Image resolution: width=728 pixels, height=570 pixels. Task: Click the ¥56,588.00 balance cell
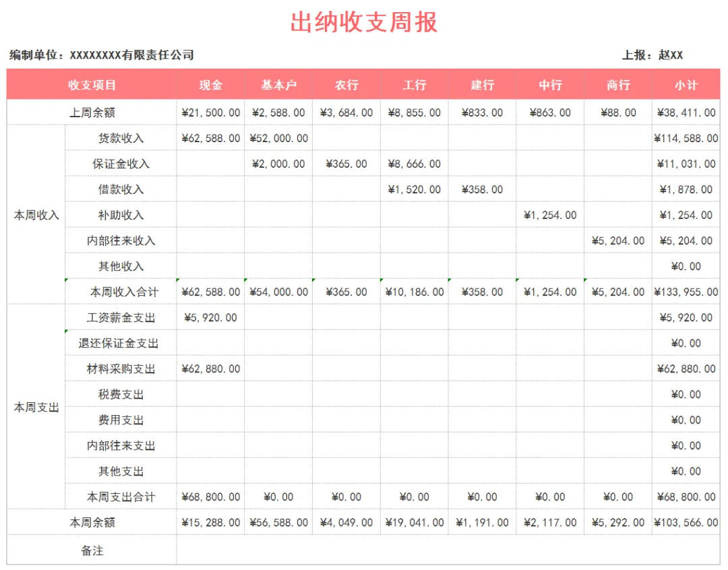278,522
